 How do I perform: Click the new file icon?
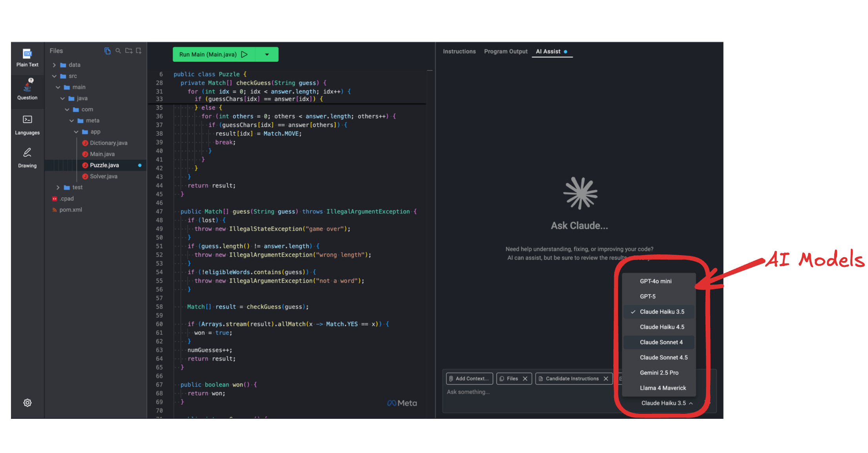[x=139, y=51]
